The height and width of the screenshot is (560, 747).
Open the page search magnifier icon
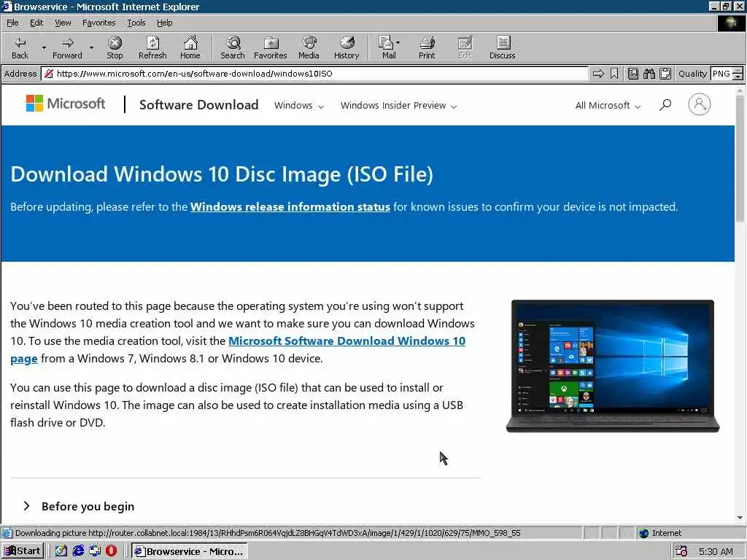[665, 105]
